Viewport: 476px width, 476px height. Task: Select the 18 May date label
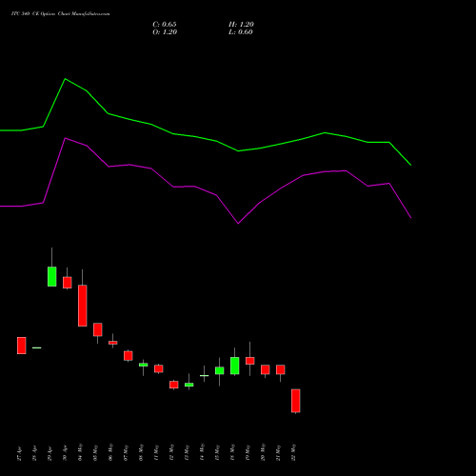[233, 452]
